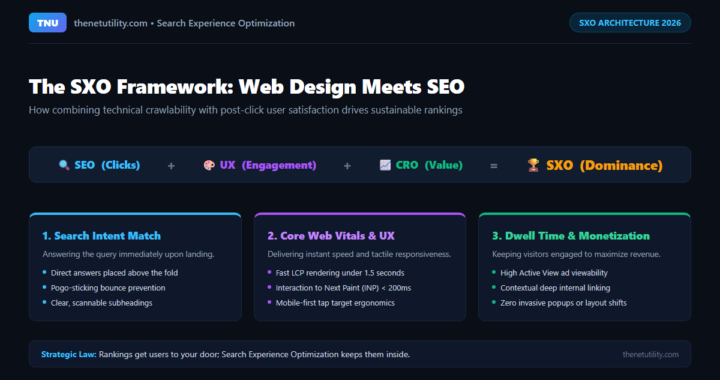
Task: Click the subtitle about technical crawlability
Action: [x=245, y=111]
